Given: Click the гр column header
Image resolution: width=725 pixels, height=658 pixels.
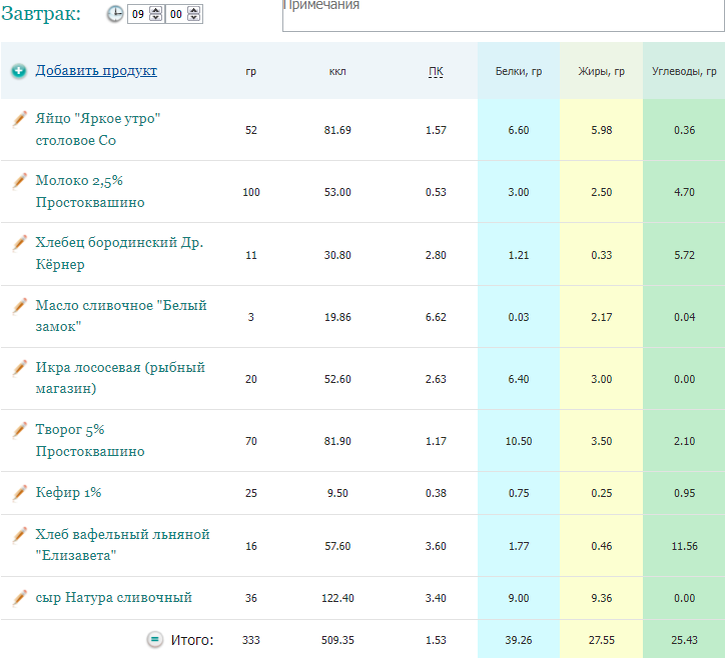Looking at the screenshot, I should (251, 72).
